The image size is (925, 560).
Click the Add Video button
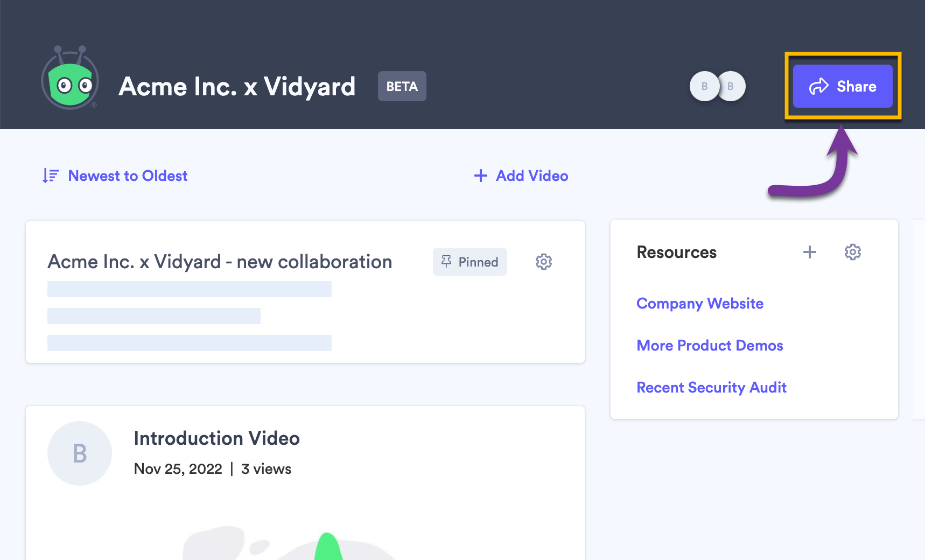tap(521, 176)
